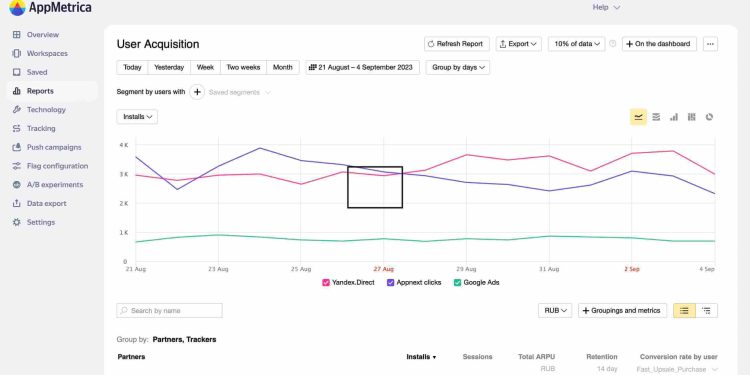Switch to pie chart view
The width and height of the screenshot is (750, 375).
(709, 117)
